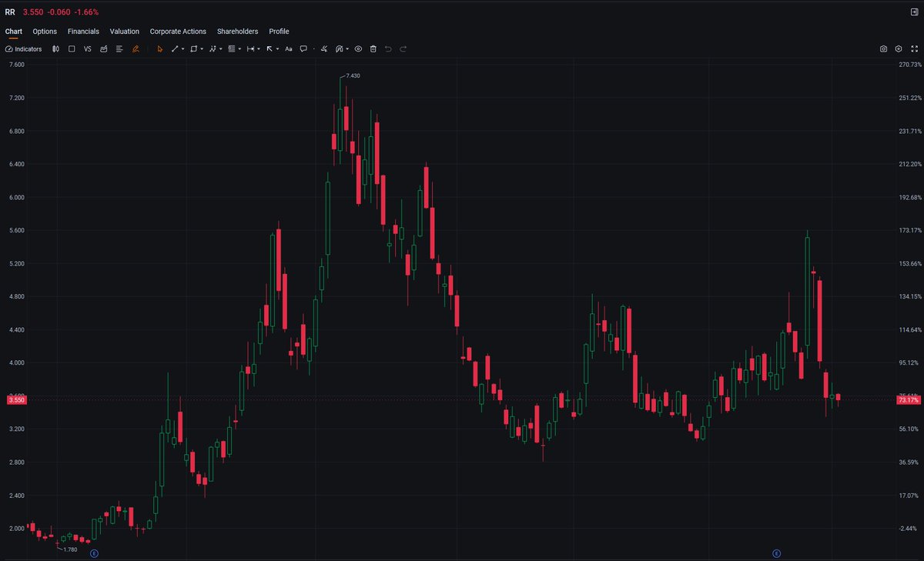This screenshot has width=924, height=561.
Task: Click the 7.600 price axis value
Action: [x=17, y=65]
